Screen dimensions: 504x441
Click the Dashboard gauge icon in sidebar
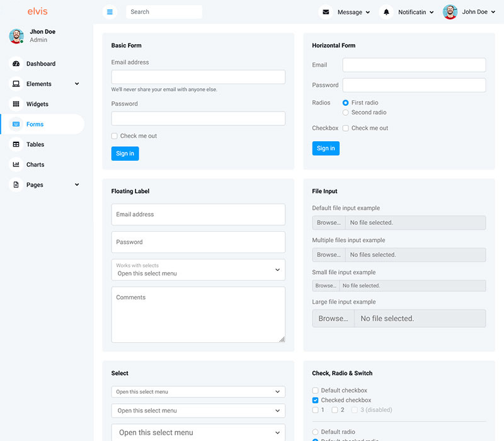click(x=16, y=64)
